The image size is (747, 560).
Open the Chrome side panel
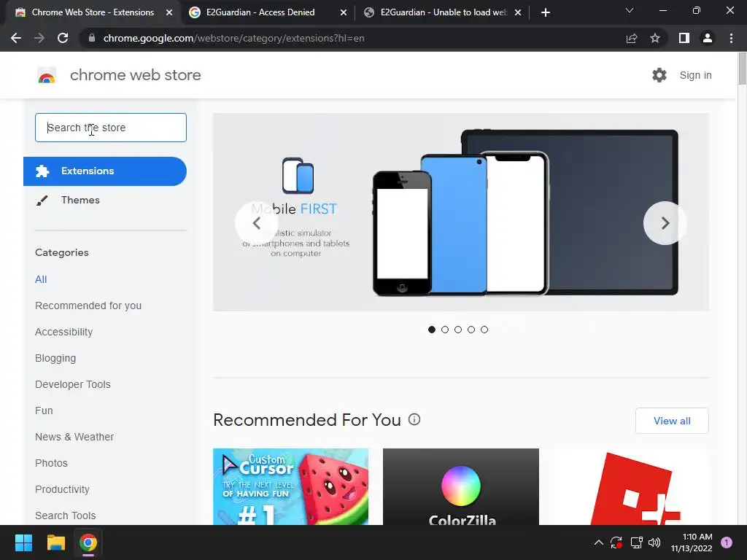pyautogui.click(x=684, y=38)
